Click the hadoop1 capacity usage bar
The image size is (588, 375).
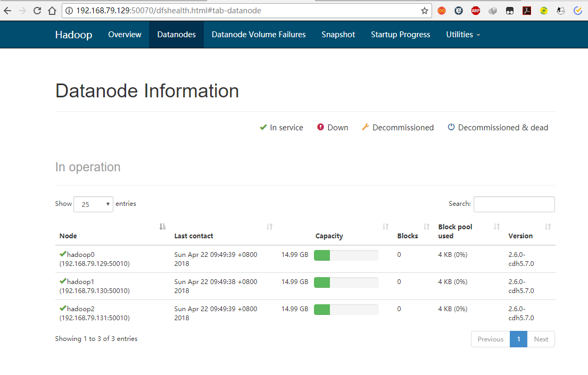point(346,282)
